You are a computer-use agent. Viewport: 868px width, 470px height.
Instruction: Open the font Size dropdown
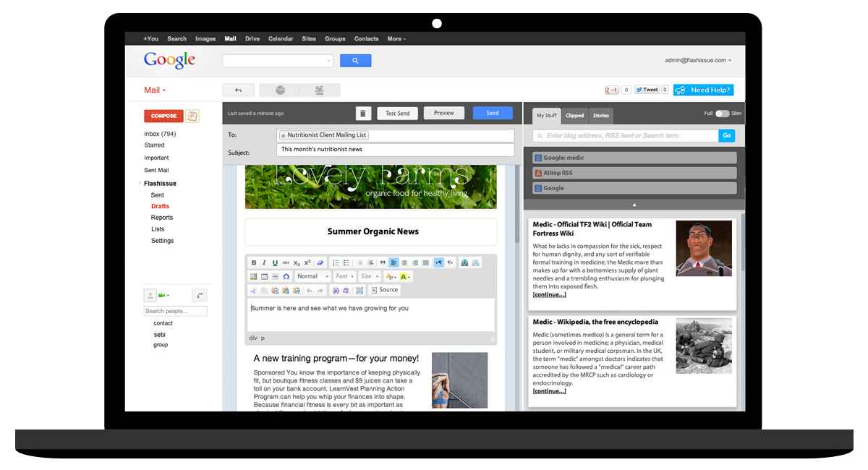(370, 276)
